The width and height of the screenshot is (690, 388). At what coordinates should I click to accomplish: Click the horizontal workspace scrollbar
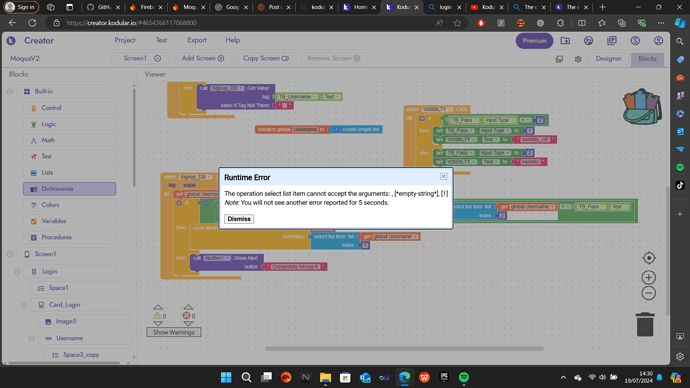[404, 348]
